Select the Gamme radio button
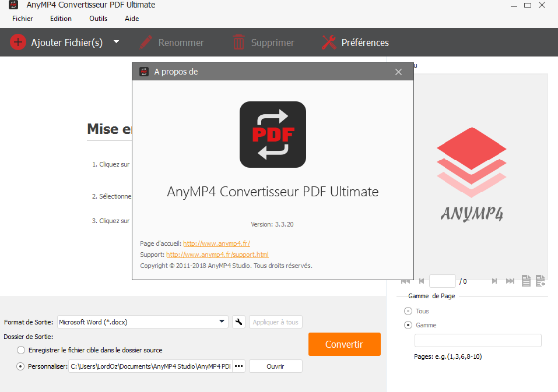Image resolution: width=558 pixels, height=392 pixels. [407, 325]
